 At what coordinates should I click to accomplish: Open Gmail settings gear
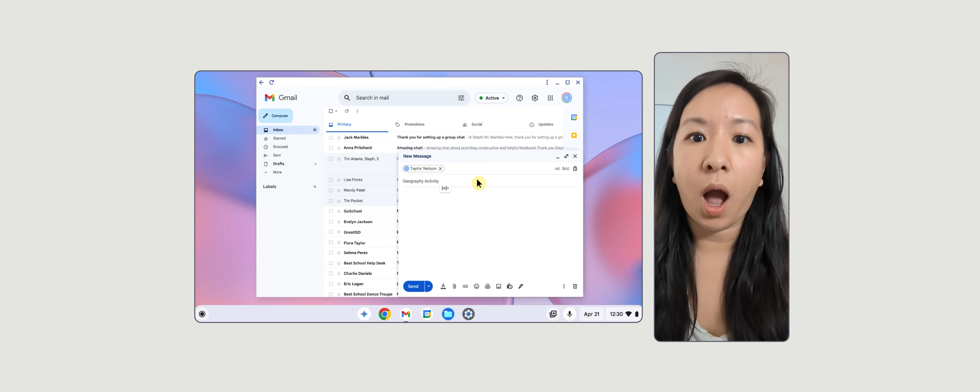coord(535,98)
